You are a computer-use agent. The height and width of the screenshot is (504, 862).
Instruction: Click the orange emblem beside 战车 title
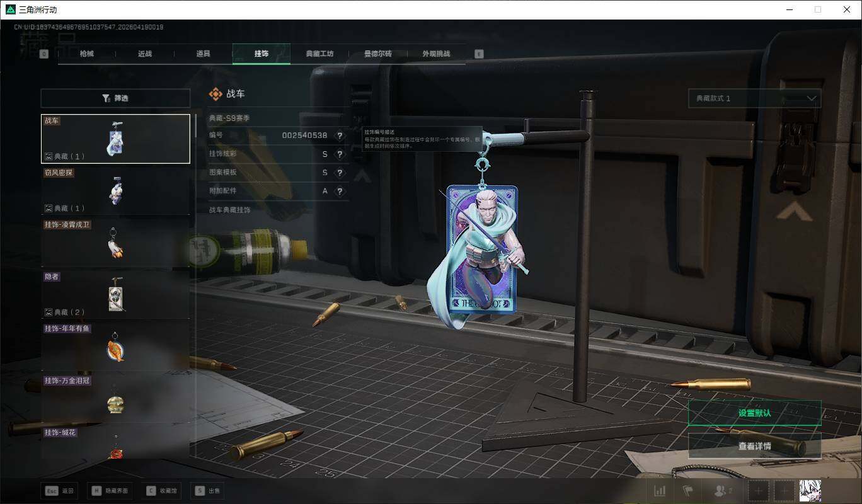pos(215,94)
